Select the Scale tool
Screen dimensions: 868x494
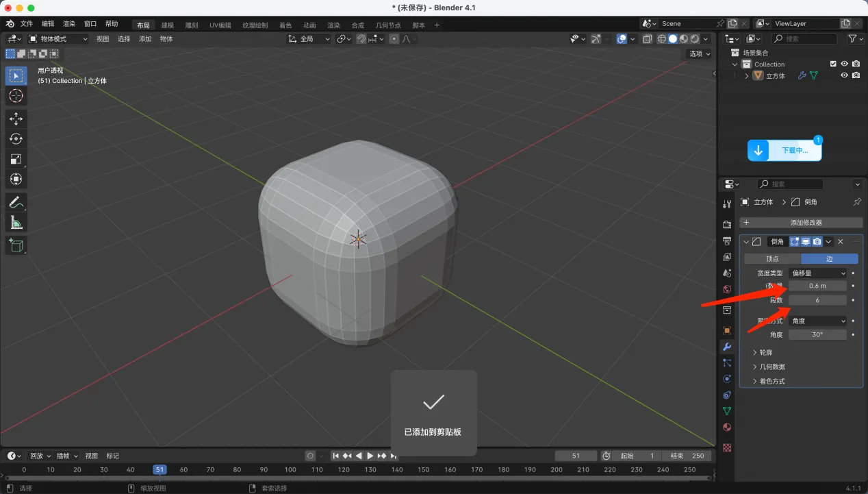[16, 159]
